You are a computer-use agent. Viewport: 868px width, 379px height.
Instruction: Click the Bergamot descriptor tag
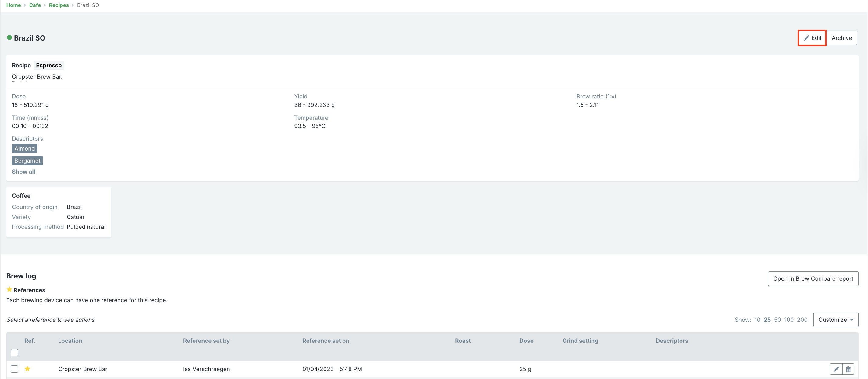coord(27,161)
